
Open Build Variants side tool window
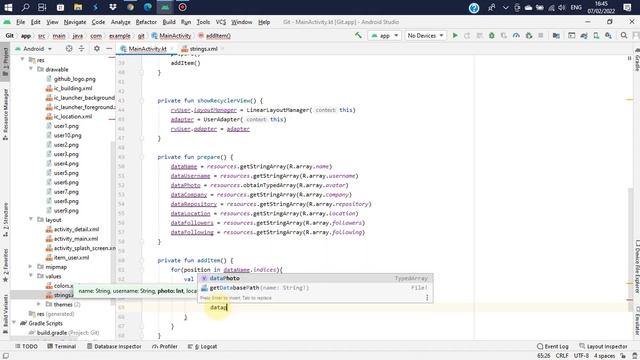[x=5, y=313]
